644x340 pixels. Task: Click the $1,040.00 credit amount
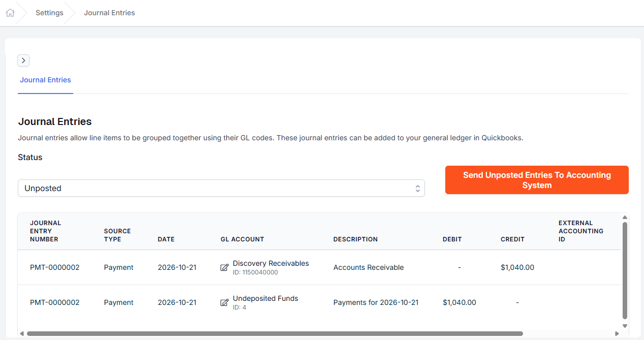click(517, 267)
